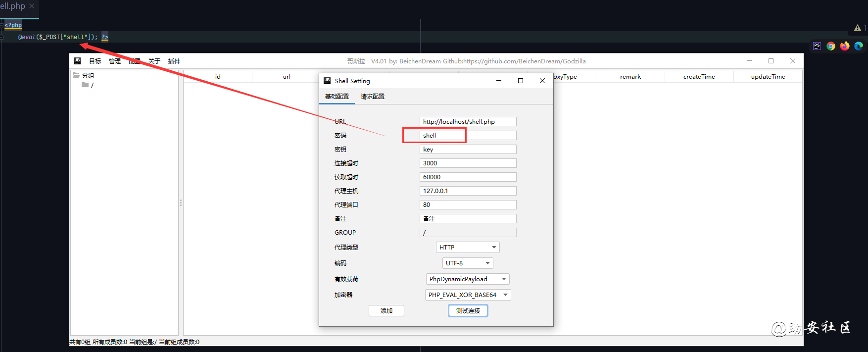Click the 密码 field containing shell
868x352 pixels.
coord(468,135)
